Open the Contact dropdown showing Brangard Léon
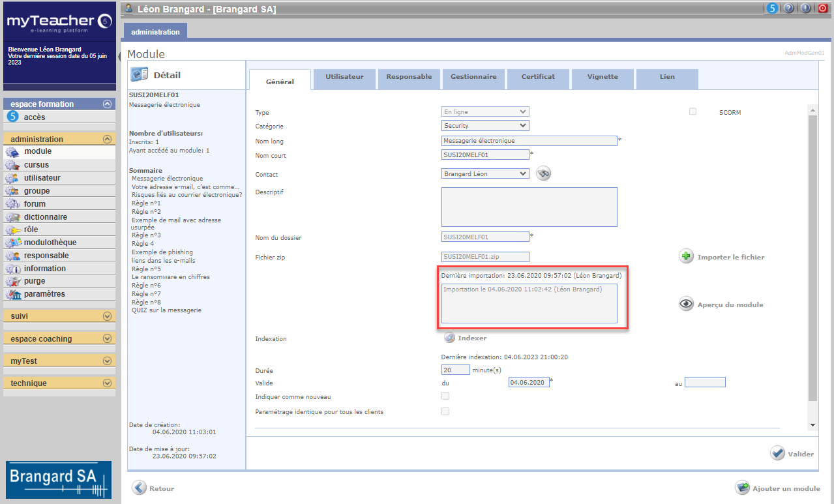The width and height of the screenshot is (834, 504). click(x=485, y=173)
